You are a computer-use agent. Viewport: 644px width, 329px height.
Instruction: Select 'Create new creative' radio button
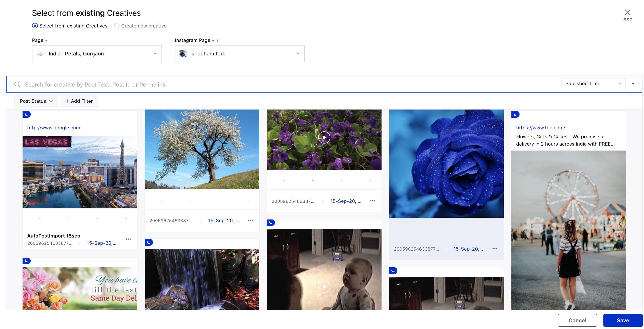click(x=116, y=26)
